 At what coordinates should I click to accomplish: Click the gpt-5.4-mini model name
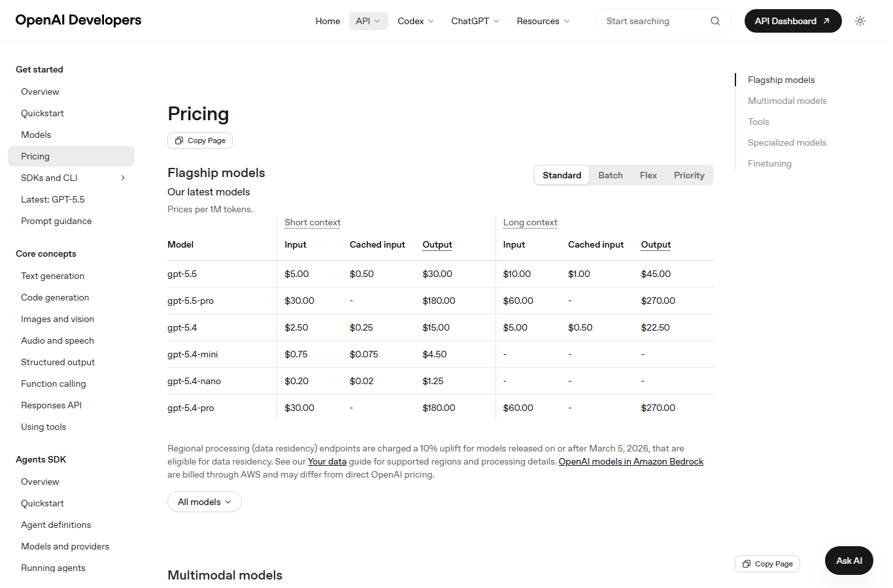click(x=193, y=354)
